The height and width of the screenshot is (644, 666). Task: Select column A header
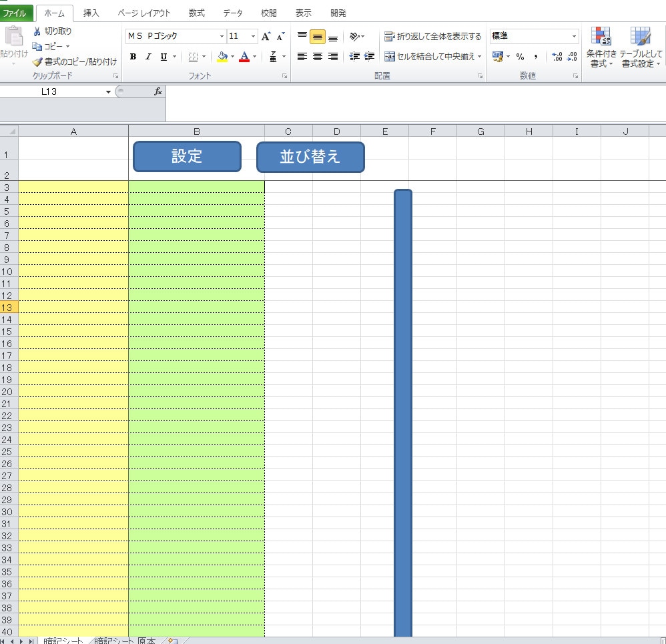coord(73,131)
